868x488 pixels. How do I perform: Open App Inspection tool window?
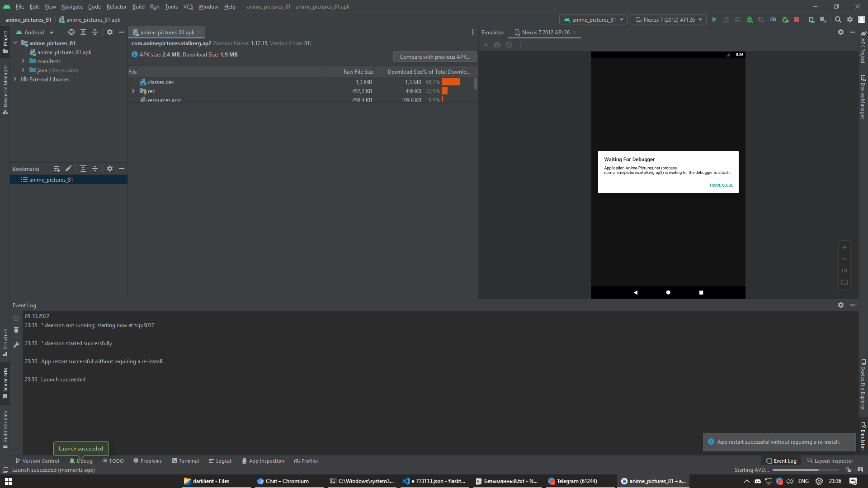click(x=263, y=461)
